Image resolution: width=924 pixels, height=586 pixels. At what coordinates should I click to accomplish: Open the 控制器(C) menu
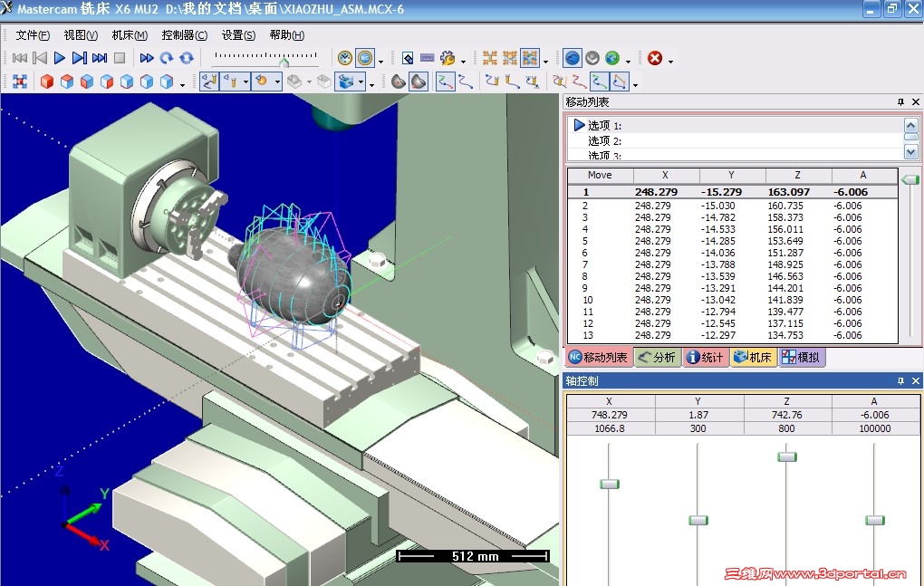(x=185, y=35)
